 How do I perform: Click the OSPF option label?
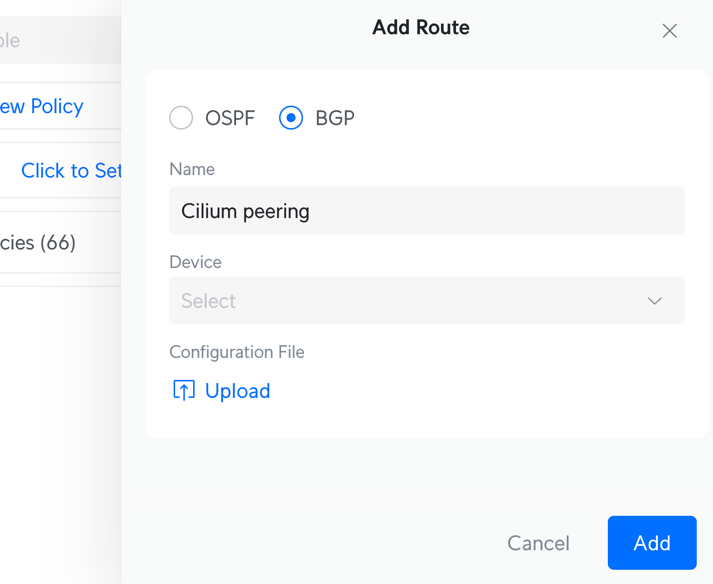230,118
